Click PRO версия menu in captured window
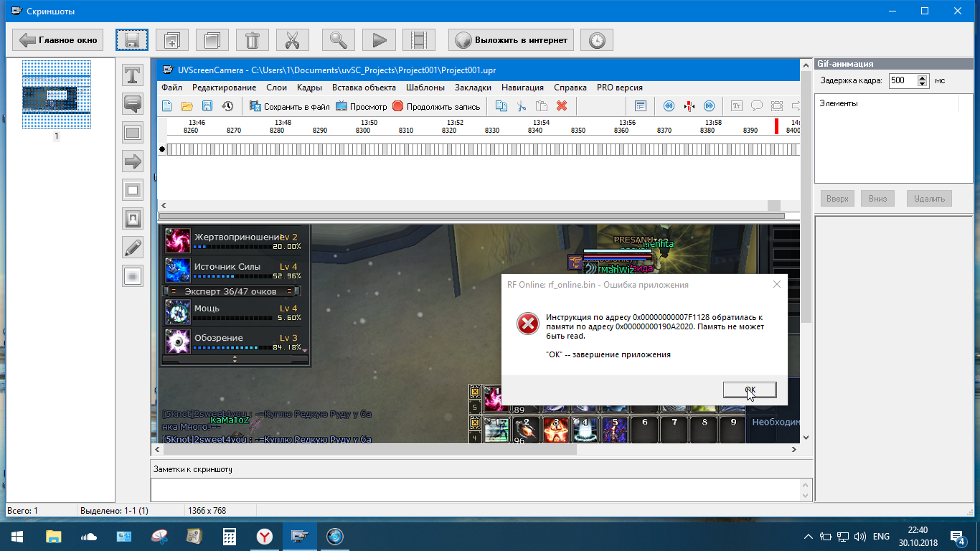 point(619,88)
